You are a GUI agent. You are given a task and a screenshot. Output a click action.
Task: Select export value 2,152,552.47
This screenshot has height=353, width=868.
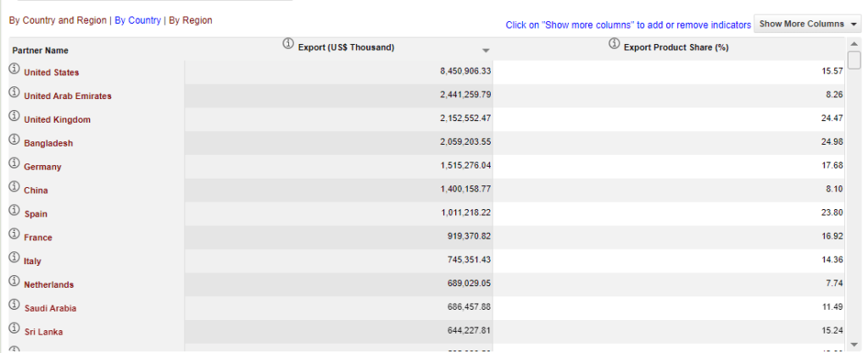tap(465, 119)
